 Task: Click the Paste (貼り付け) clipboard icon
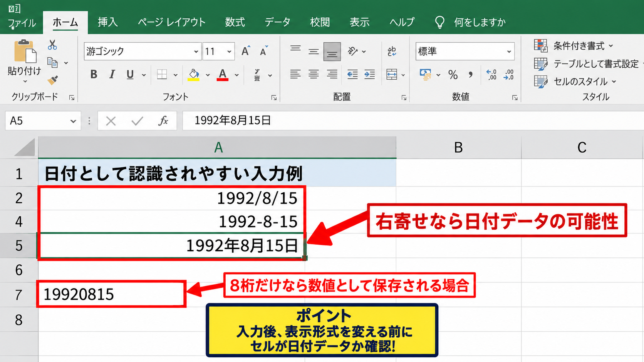(x=25, y=51)
